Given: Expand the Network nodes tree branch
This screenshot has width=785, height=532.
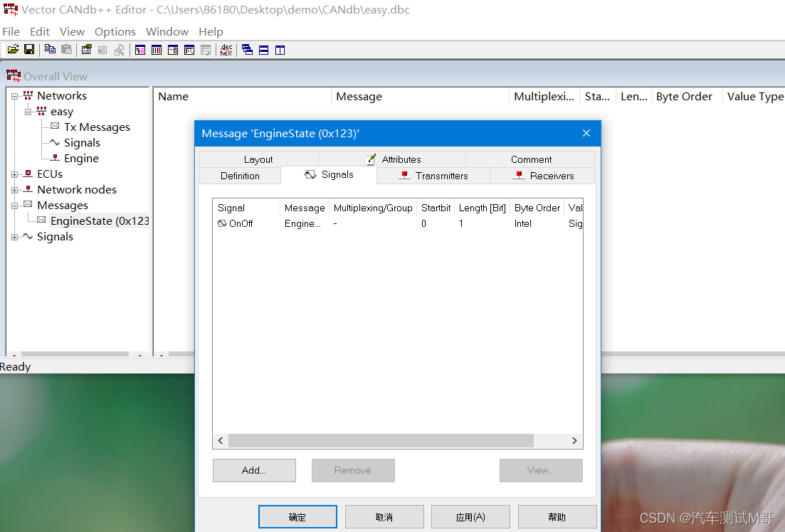Looking at the screenshot, I should coord(14,190).
